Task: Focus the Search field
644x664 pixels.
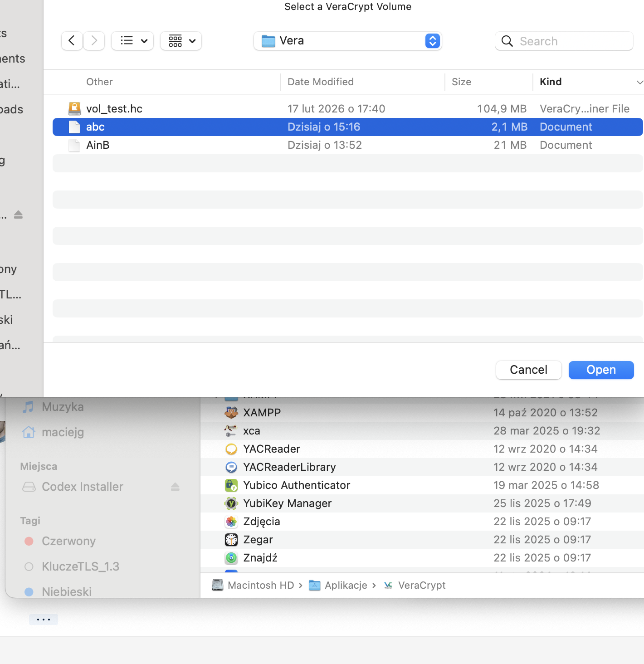Action: pos(564,41)
